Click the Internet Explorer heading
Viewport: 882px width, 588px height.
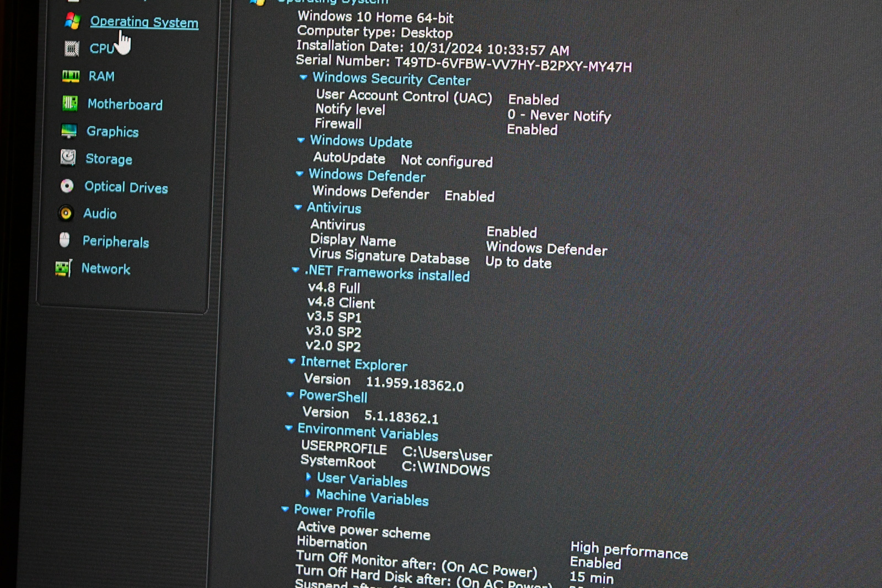(354, 364)
